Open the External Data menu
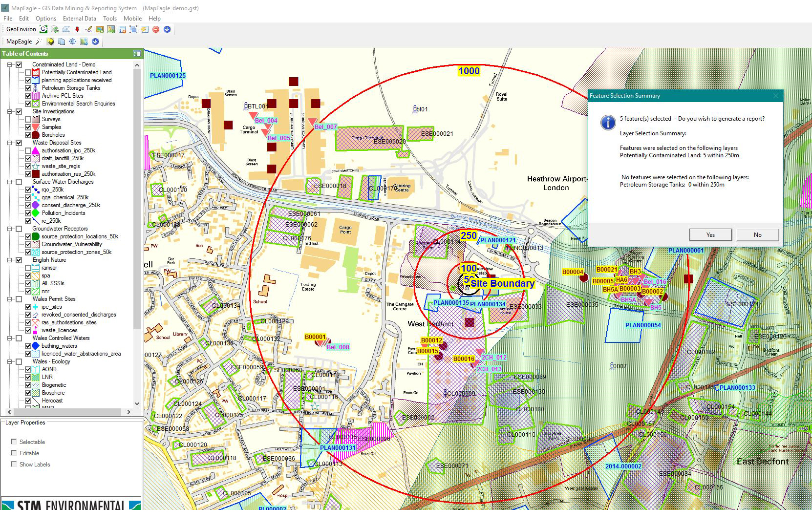Screen dimensions: 812x529 coord(79,19)
